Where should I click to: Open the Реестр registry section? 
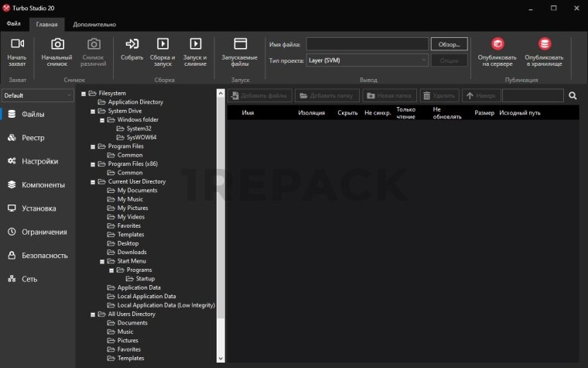point(33,138)
